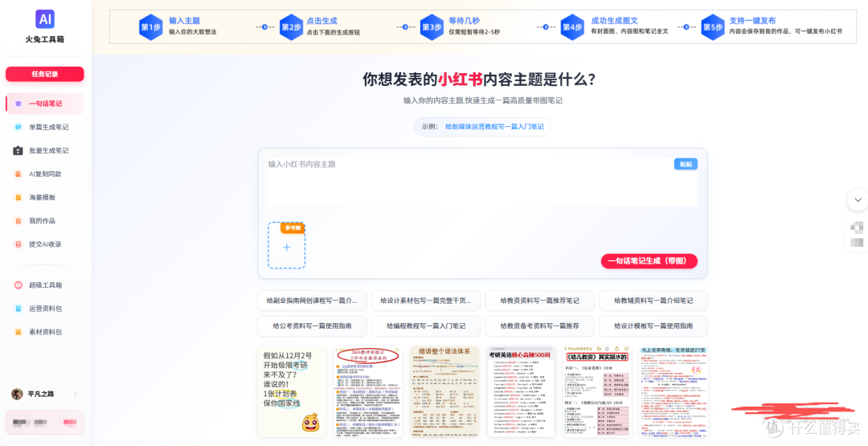Choose suggestion 给设计模板写一篇使用指南
Image resolution: width=868 pixels, height=446 pixels.
(653, 326)
